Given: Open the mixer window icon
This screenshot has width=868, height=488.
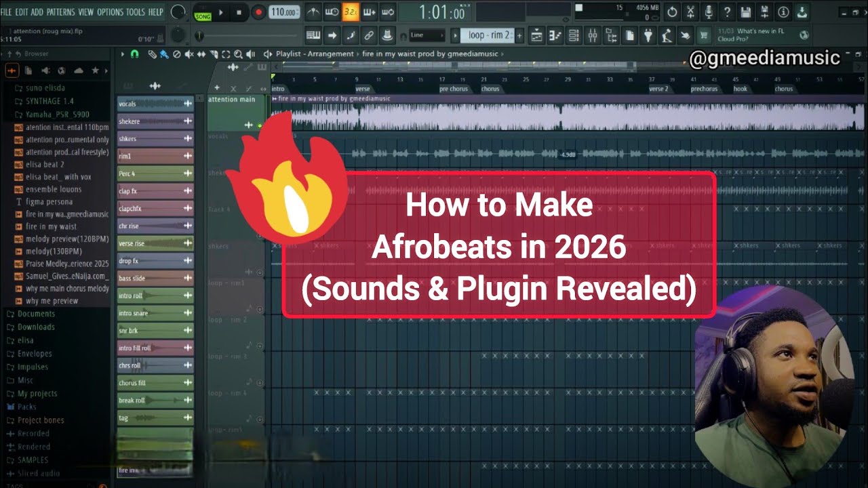Looking at the screenshot, I should (592, 35).
